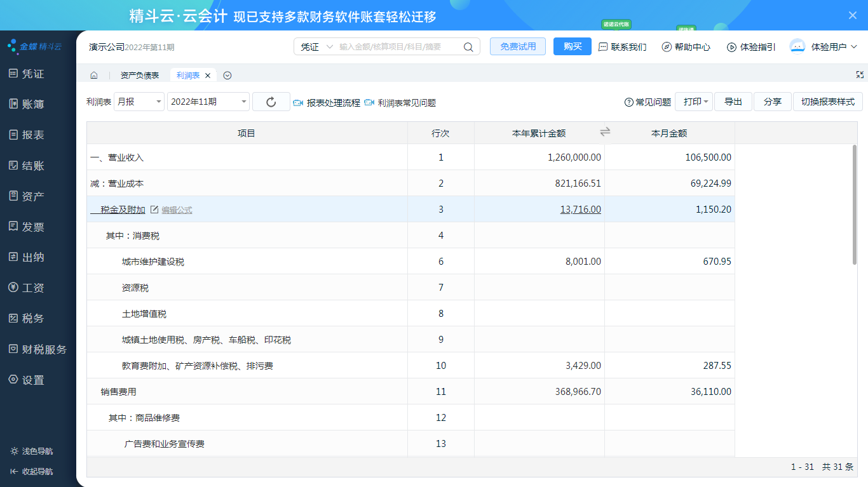Click the refresh report icon button

tap(271, 102)
